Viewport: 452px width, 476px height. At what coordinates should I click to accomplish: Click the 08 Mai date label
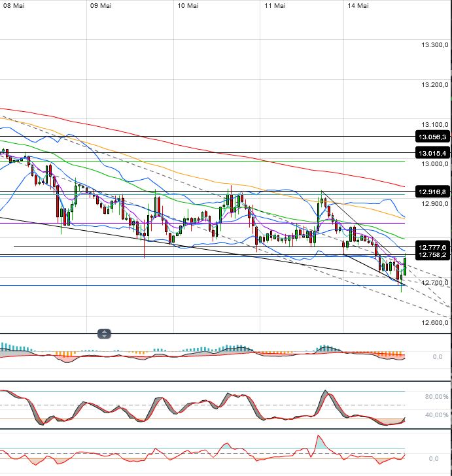14,5
